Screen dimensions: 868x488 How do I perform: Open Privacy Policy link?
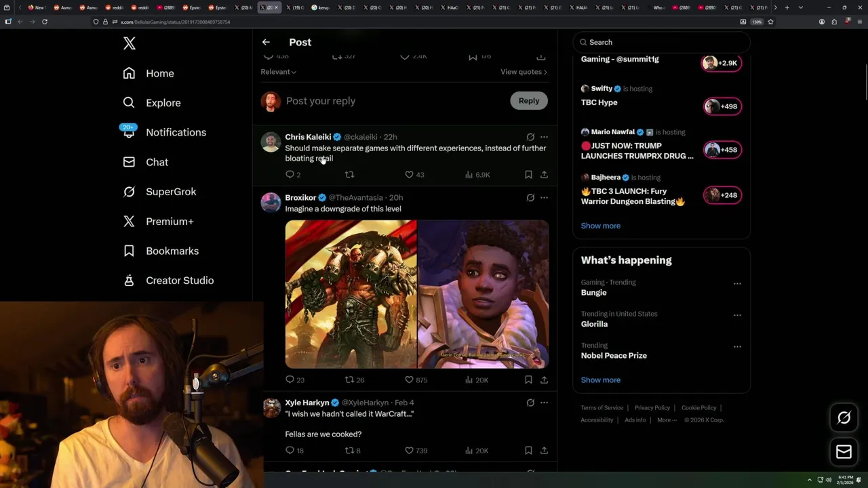(652, 408)
